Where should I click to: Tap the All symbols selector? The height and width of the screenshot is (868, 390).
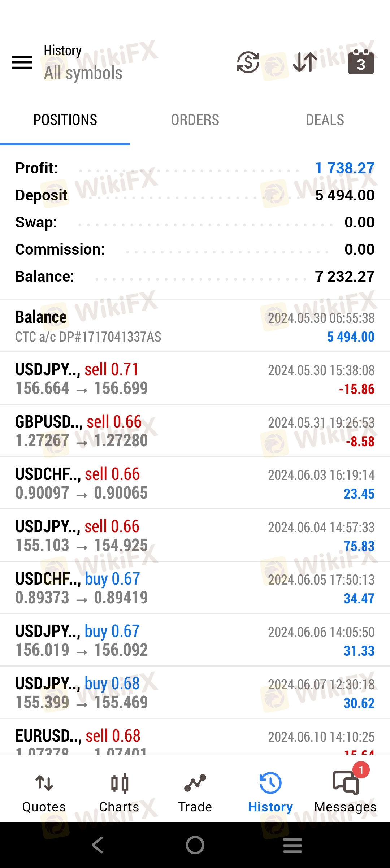(83, 73)
